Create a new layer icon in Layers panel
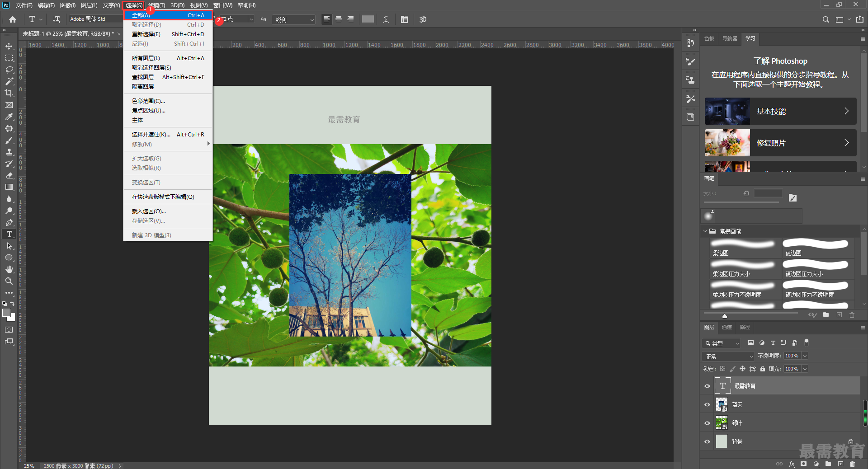This screenshot has height=469, width=868. click(840, 464)
